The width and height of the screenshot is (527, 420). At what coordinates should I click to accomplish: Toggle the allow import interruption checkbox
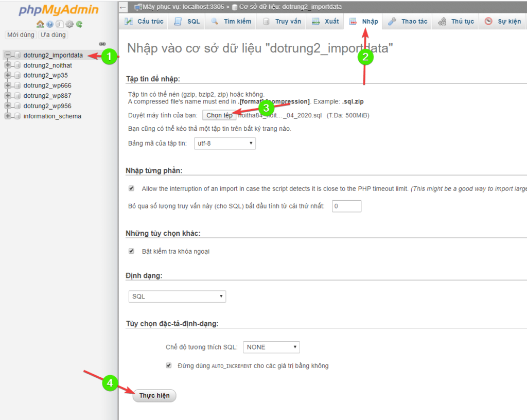pos(131,188)
